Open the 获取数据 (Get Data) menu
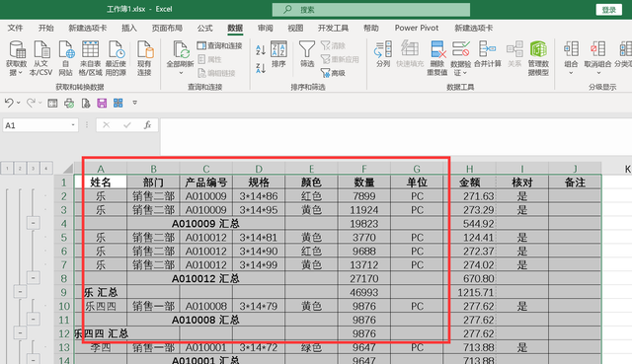This screenshot has width=632, height=364. point(17,58)
